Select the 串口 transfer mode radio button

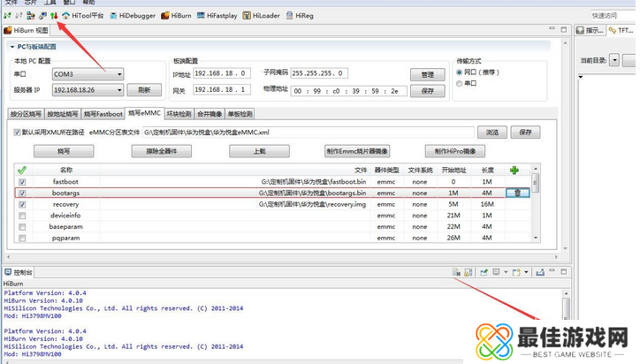point(457,83)
